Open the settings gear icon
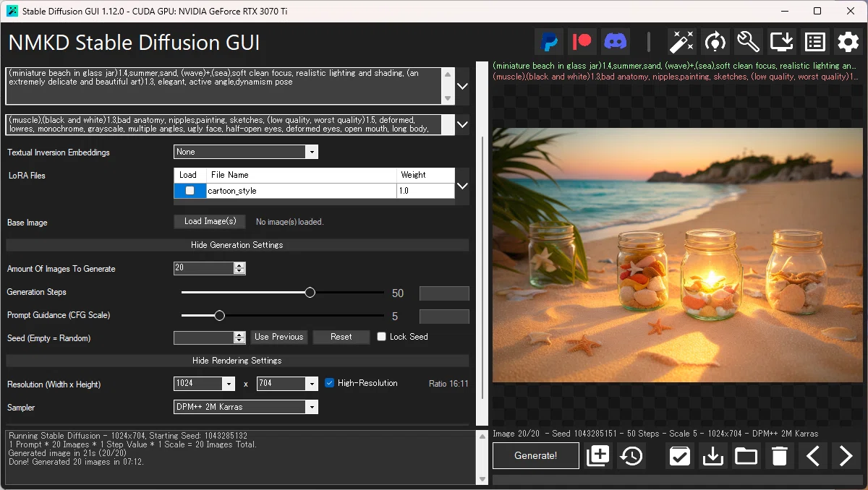The height and width of the screenshot is (490, 868). (x=848, y=42)
